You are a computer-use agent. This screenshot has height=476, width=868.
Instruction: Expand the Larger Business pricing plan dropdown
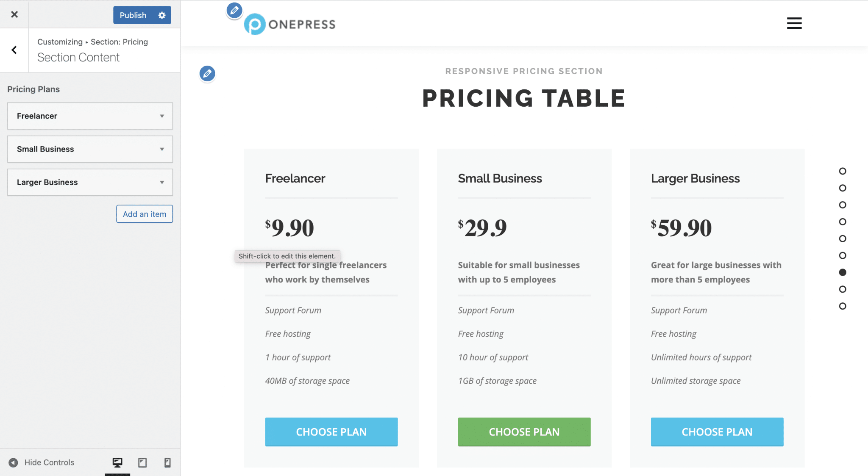[x=161, y=182]
